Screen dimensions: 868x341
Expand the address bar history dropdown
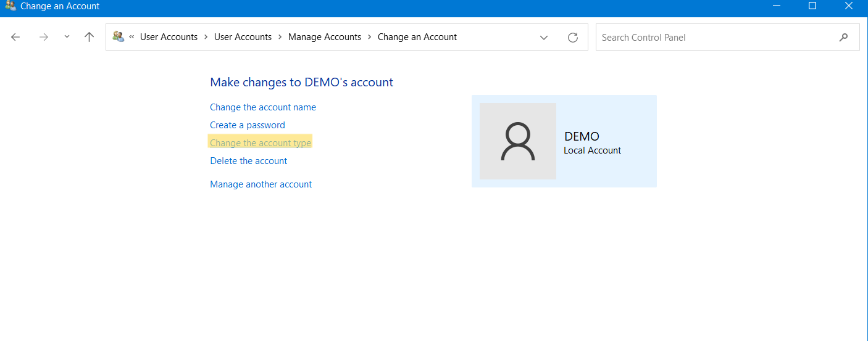pos(543,38)
